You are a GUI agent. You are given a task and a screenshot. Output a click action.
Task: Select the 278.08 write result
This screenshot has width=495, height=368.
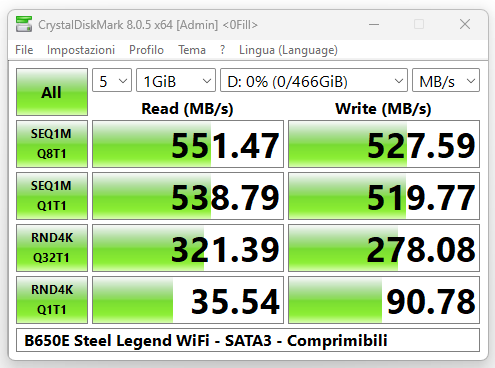pos(384,248)
